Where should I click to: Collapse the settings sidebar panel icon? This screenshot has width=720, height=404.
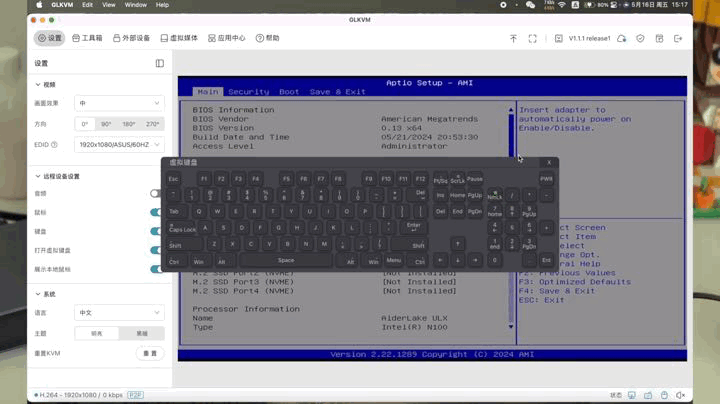(x=159, y=63)
